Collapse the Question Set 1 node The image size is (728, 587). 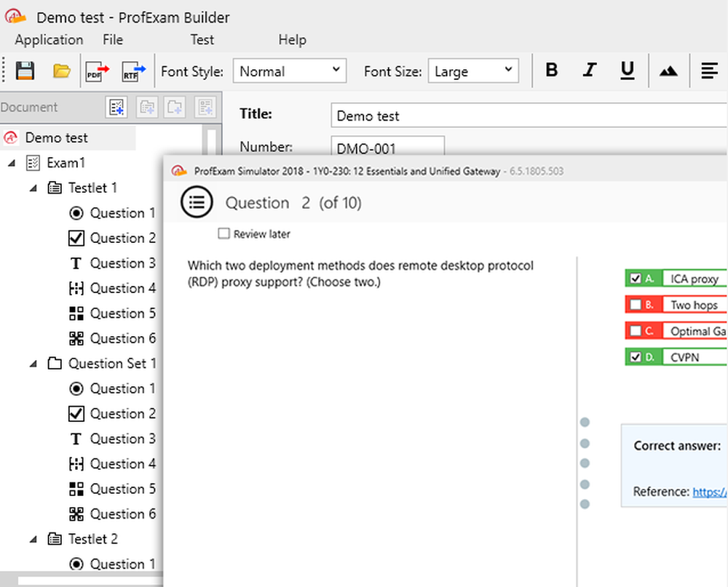coord(33,364)
